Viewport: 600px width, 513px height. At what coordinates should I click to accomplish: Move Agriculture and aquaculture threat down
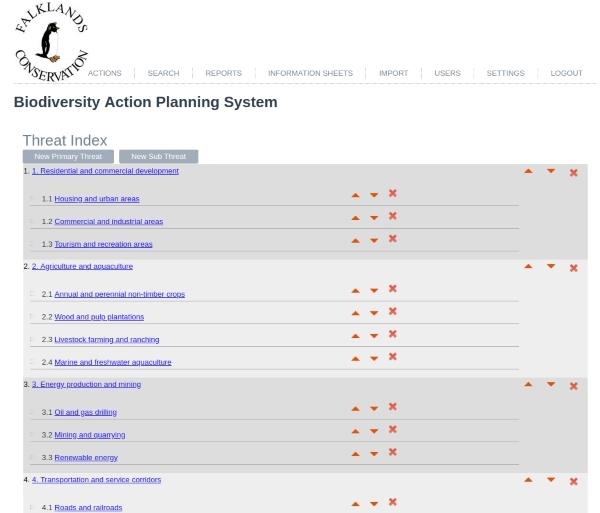pos(551,266)
